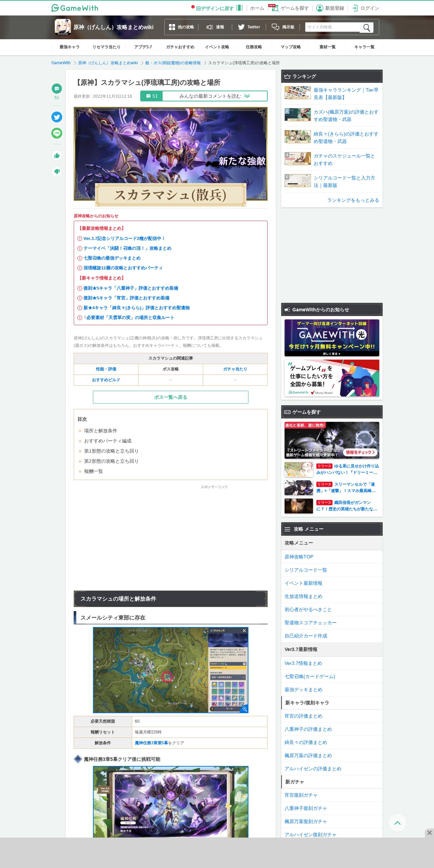Click the ログイン icon link
Image resolution: width=434 pixels, height=868 pixels.
pyautogui.click(x=365, y=8)
